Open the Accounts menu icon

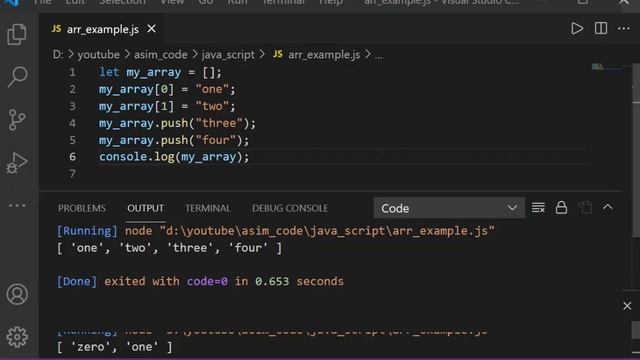point(17,294)
